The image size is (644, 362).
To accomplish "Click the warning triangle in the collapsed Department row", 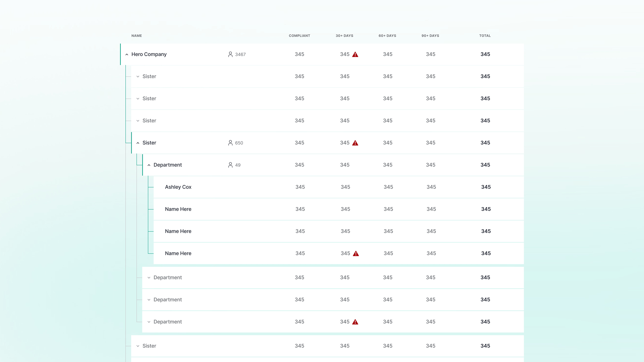I will [355, 322].
